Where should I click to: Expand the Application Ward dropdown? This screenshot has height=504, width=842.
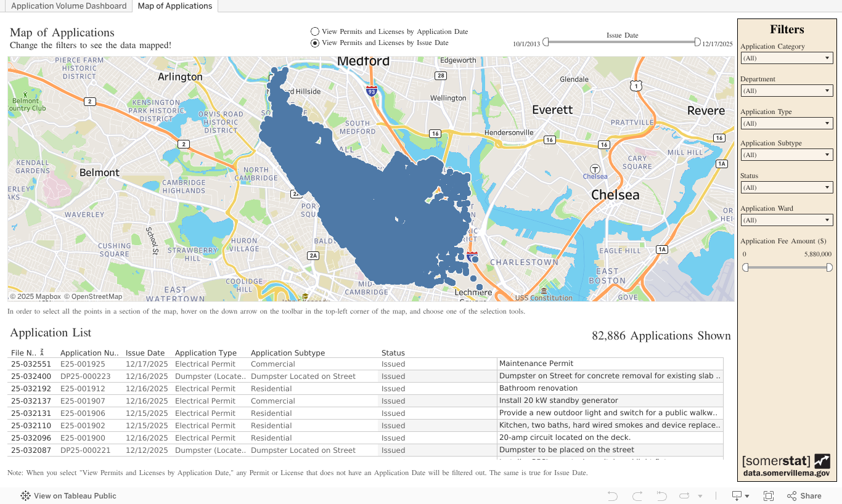click(x=787, y=220)
